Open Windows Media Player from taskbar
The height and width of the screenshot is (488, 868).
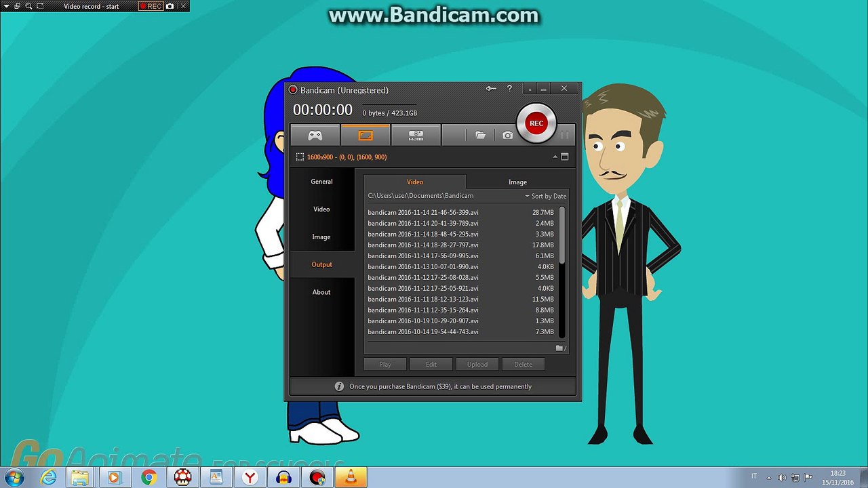tap(114, 477)
